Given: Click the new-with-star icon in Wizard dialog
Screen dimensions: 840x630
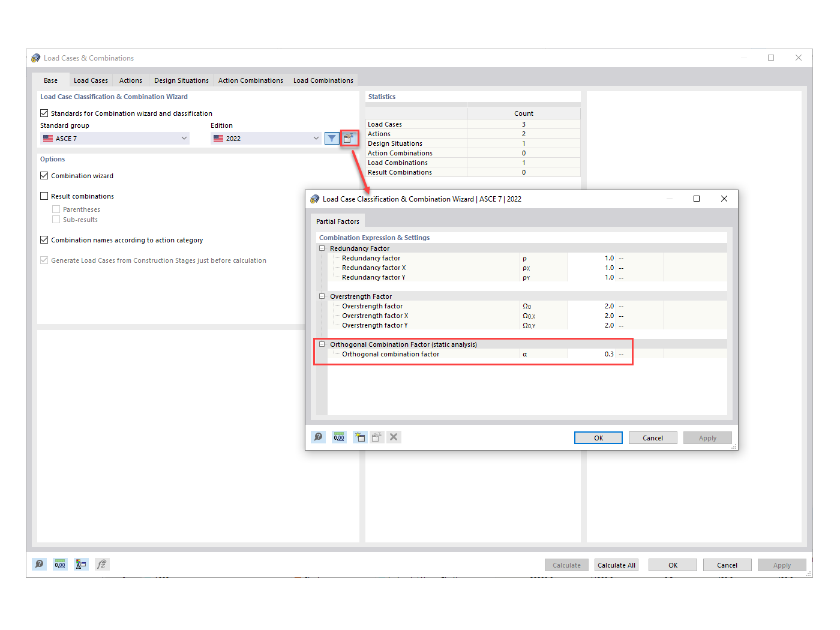Looking at the screenshot, I should click(360, 437).
